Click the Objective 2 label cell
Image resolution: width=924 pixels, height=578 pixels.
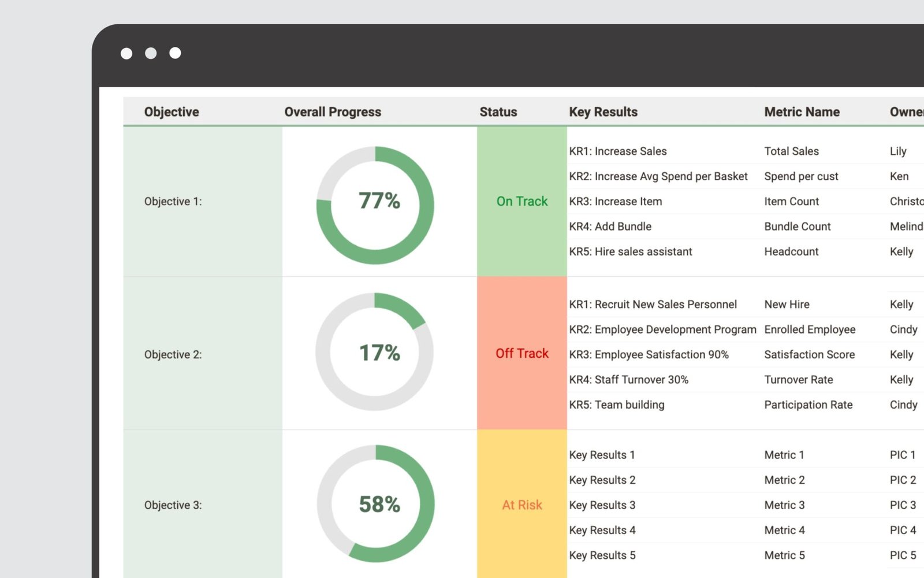pyautogui.click(x=173, y=354)
